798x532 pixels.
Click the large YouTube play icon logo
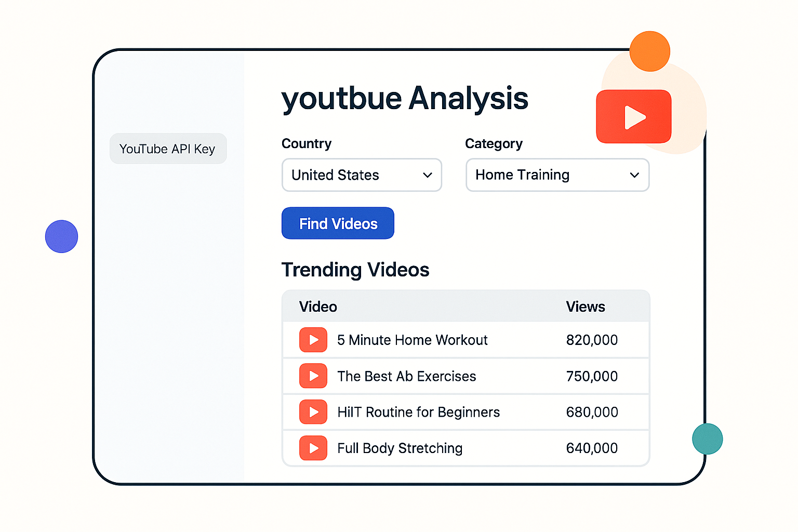[x=633, y=116]
